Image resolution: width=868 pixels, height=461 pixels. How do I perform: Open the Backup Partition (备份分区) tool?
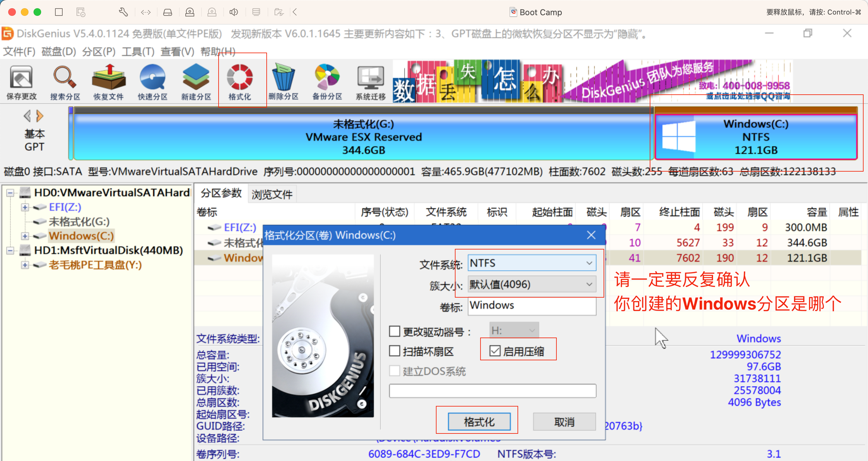click(x=327, y=82)
